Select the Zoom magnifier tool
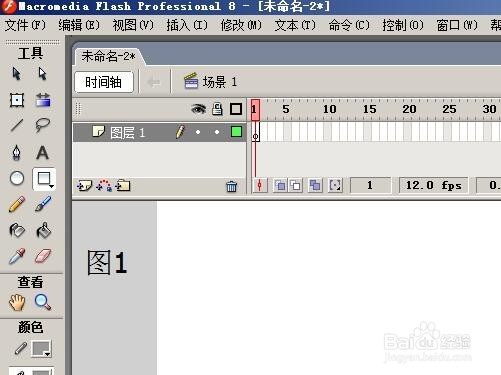501x375 pixels. (43, 302)
